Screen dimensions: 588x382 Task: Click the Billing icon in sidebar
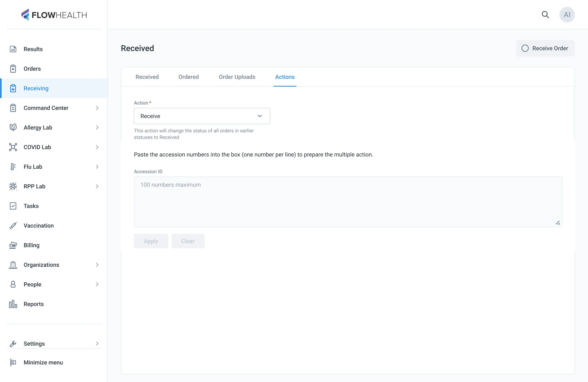click(13, 245)
